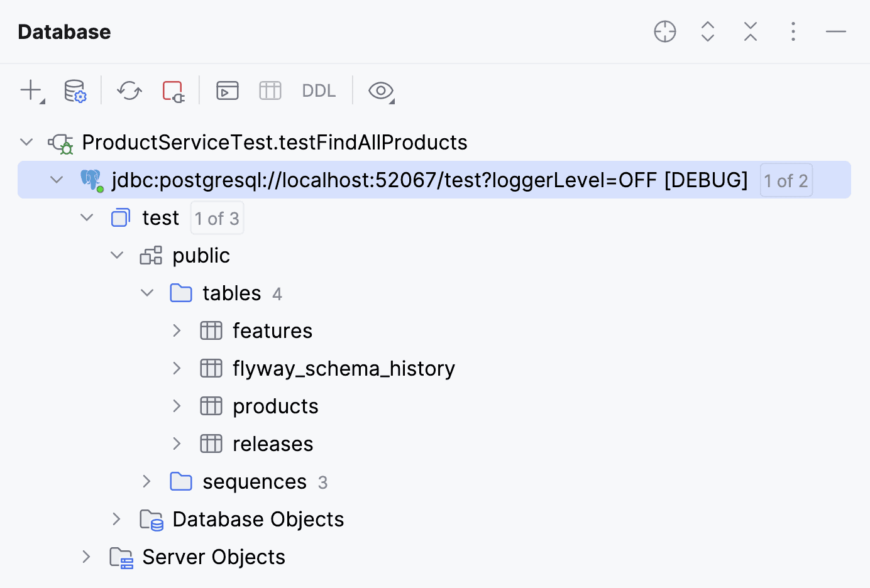
Task: Open the view options eye menu
Action: (381, 90)
